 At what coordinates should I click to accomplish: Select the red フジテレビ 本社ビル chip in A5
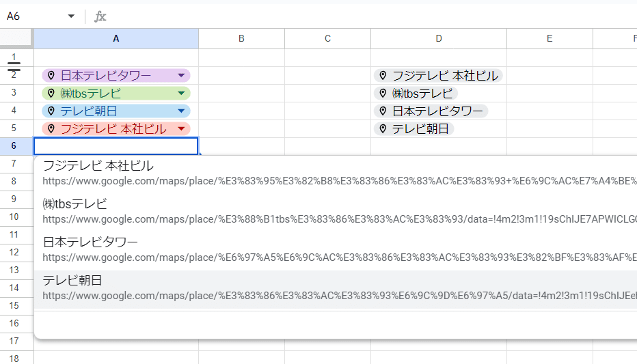(x=116, y=128)
